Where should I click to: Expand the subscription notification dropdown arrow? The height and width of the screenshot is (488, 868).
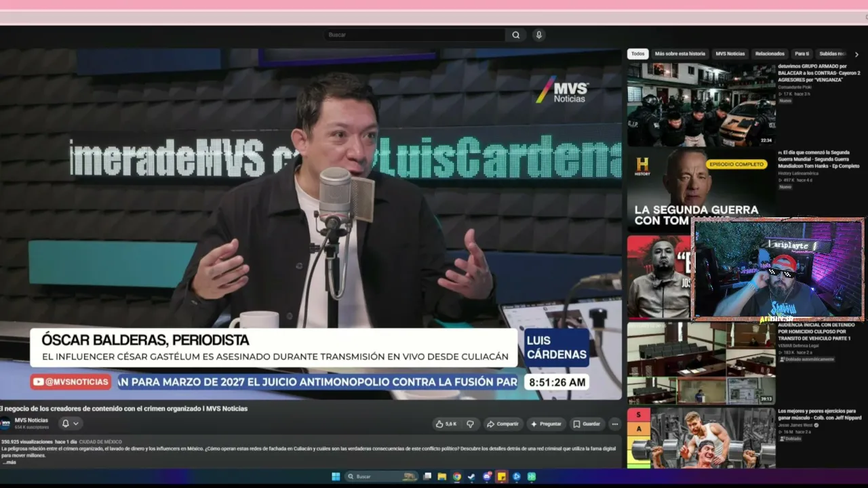[x=76, y=424]
